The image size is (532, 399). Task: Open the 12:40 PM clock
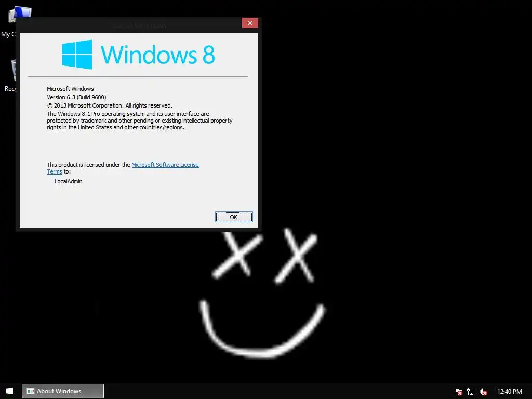(x=510, y=392)
